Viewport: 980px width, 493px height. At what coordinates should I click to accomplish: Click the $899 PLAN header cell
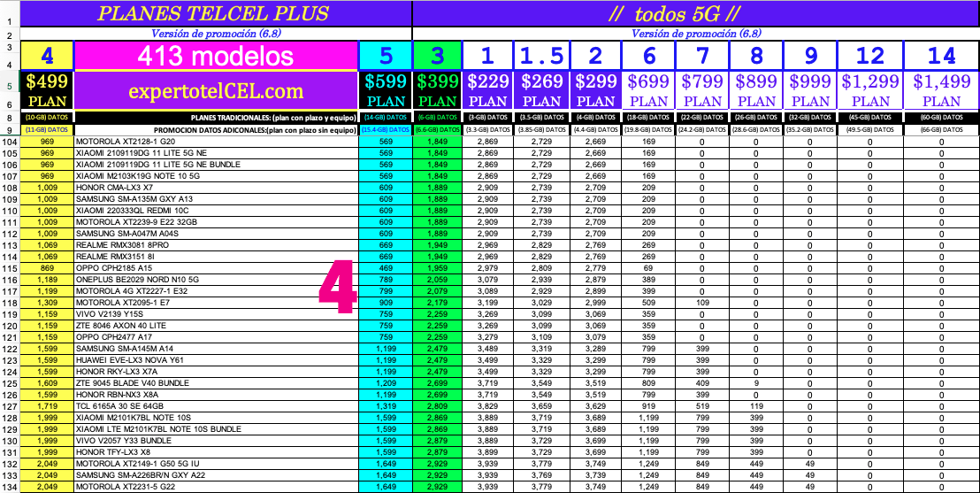756,92
